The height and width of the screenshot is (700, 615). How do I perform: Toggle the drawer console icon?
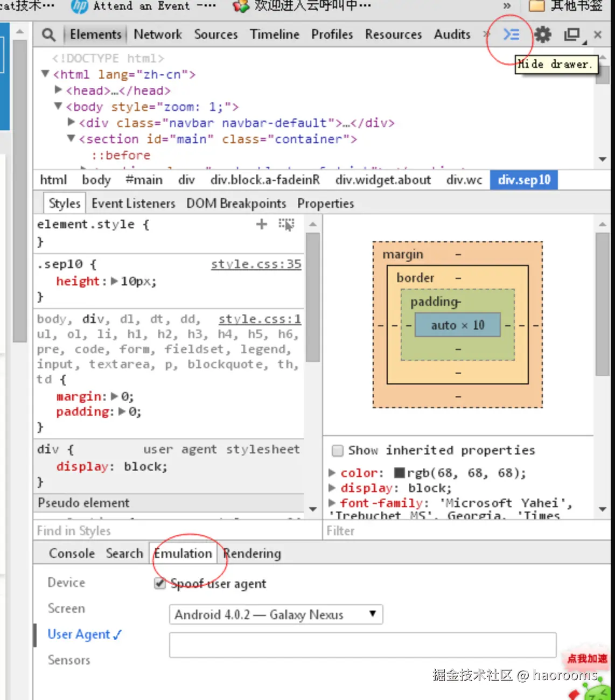[x=511, y=34]
